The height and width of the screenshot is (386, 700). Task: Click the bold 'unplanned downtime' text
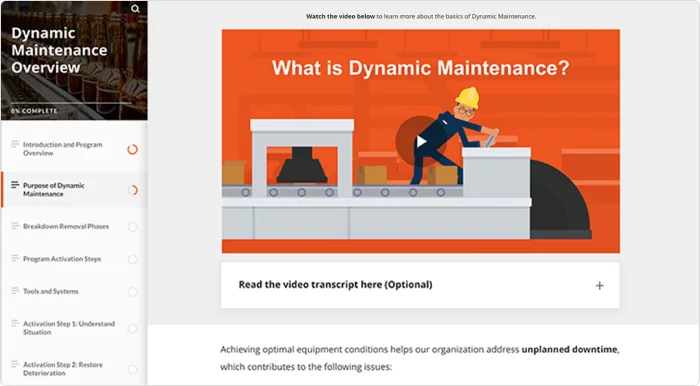pos(570,349)
